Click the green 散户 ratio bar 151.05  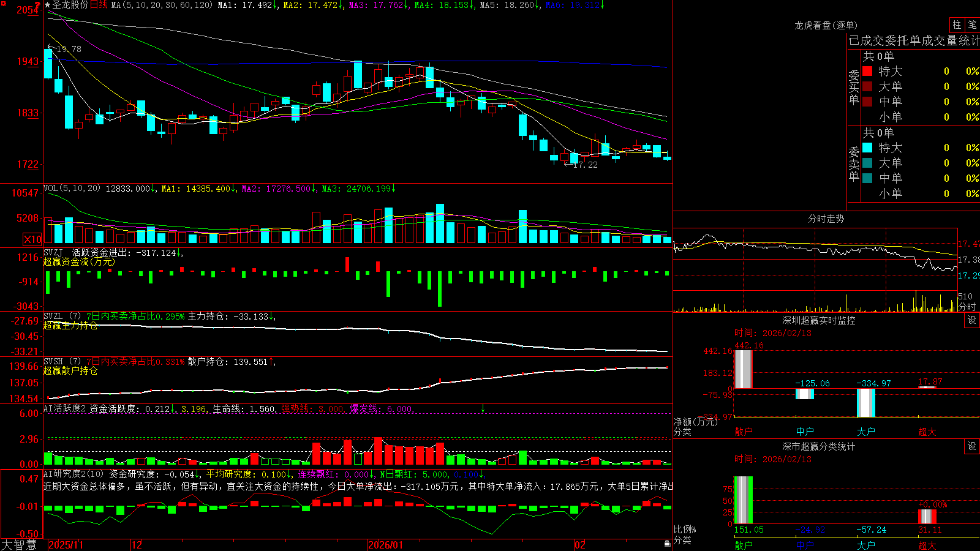click(744, 500)
